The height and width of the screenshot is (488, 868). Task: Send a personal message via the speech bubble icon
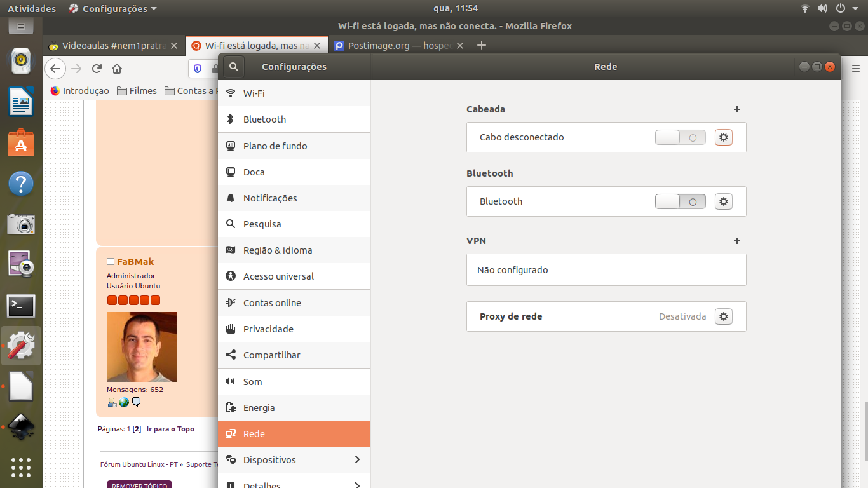[136, 402]
